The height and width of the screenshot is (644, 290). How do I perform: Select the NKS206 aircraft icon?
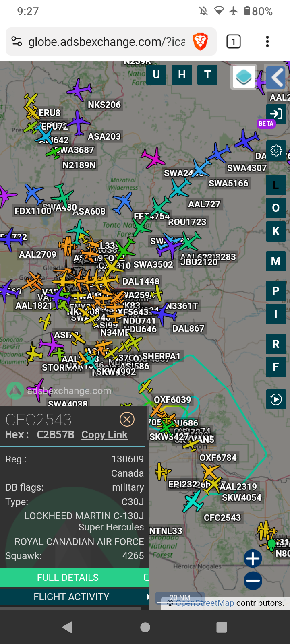79,89
